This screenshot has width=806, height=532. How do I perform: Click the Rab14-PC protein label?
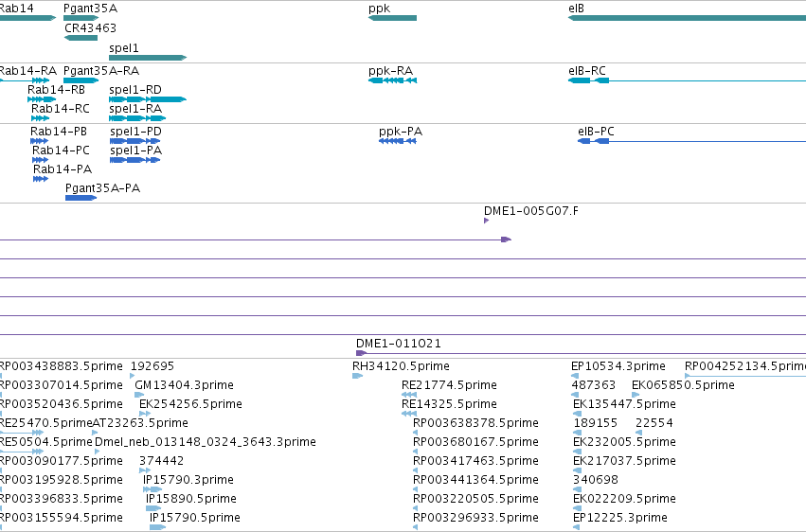click(x=61, y=150)
